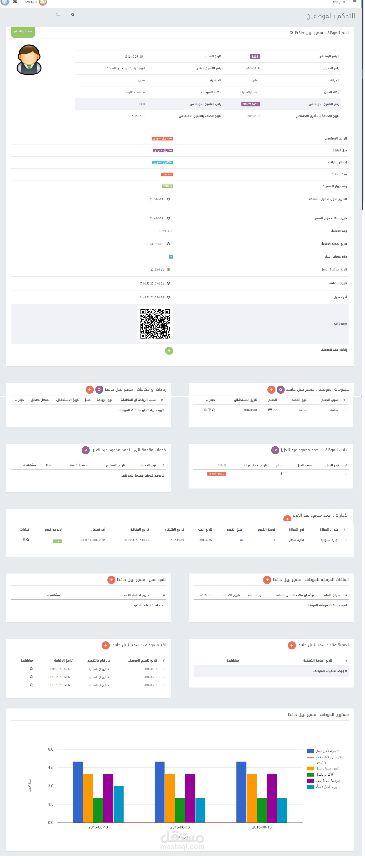Add a new raise in زيادات او مكافآت
Viewport: 365px width, 868px height.
click(90, 389)
